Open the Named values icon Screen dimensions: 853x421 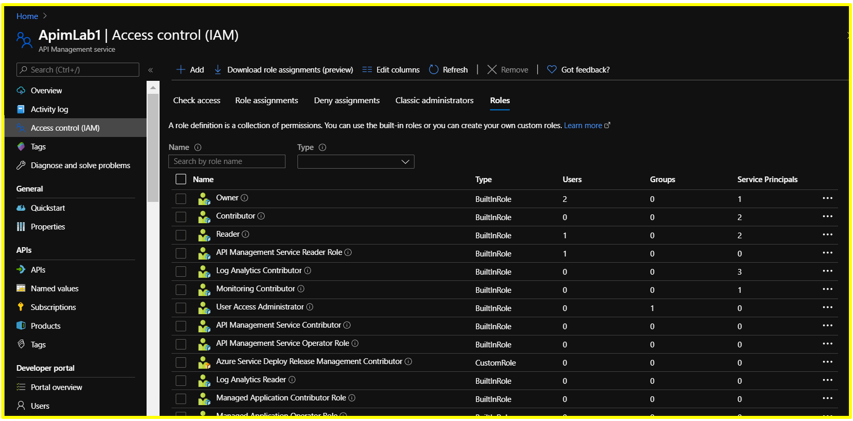(x=21, y=288)
